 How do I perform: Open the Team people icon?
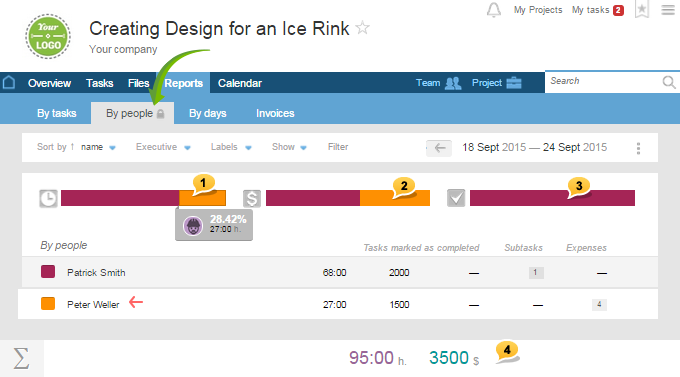[453, 83]
